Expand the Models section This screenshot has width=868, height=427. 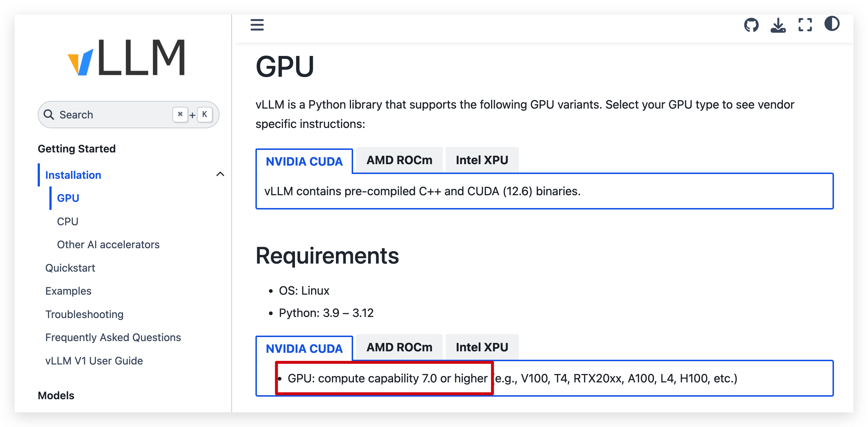click(x=56, y=395)
